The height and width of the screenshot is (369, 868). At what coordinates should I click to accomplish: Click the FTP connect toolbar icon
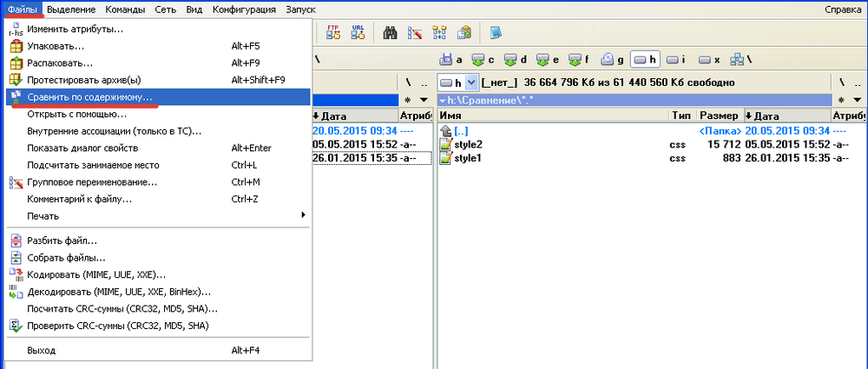pyautogui.click(x=333, y=33)
